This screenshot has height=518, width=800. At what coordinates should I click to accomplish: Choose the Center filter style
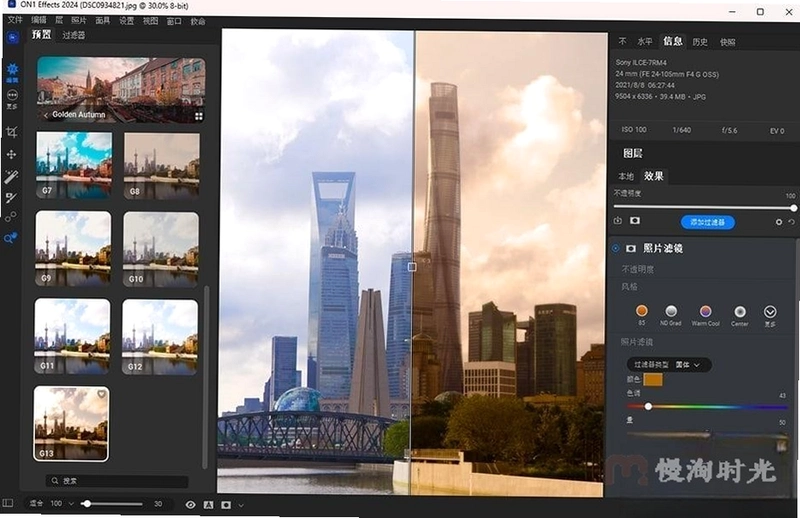pos(740,311)
